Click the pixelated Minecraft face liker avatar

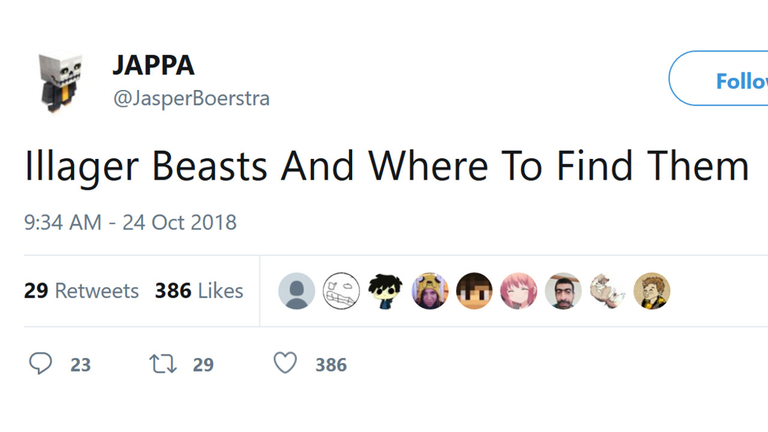pos(474,291)
